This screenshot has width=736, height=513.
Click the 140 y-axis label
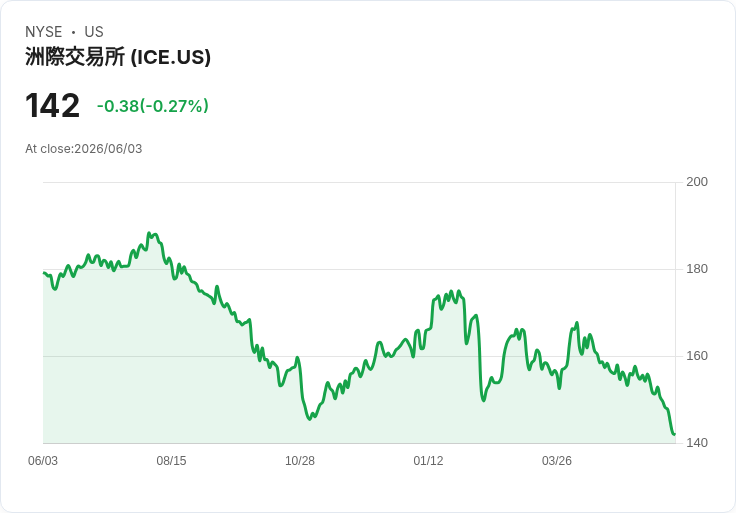697,443
